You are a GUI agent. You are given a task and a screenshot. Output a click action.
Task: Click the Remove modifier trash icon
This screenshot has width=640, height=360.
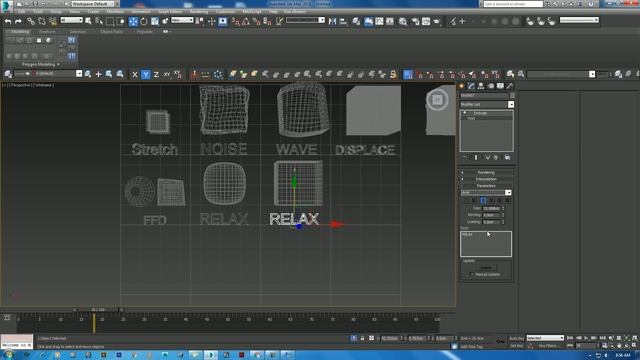click(496, 157)
